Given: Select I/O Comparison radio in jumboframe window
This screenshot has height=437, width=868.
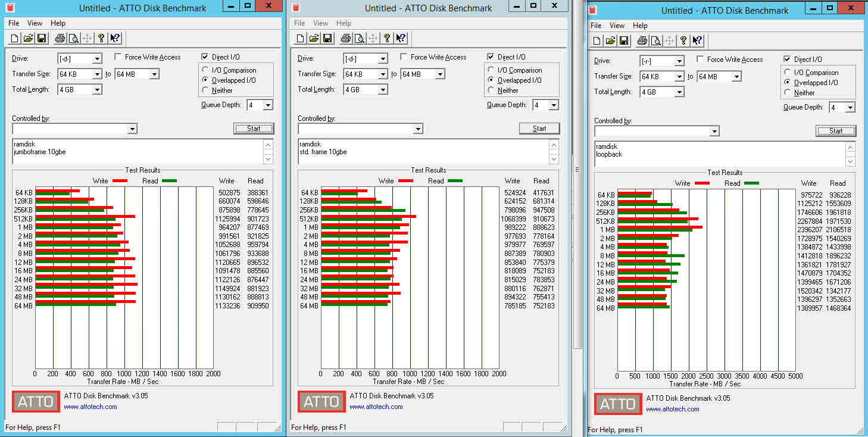Looking at the screenshot, I should [206, 70].
